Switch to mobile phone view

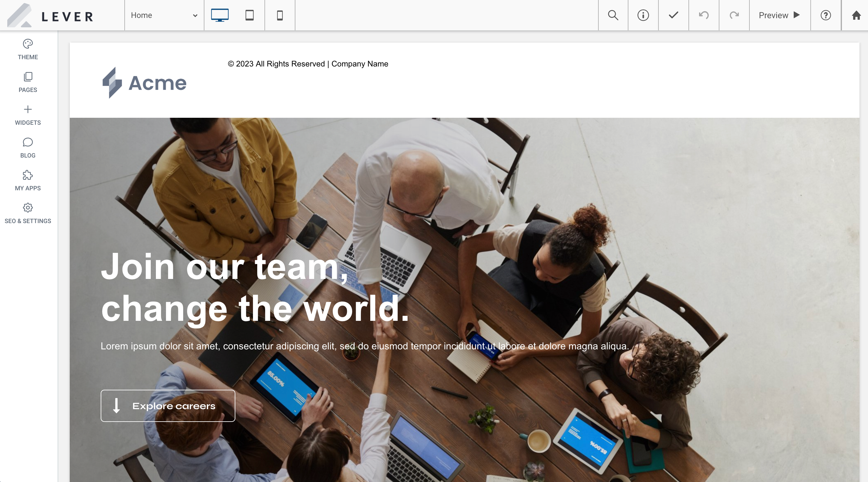click(280, 15)
